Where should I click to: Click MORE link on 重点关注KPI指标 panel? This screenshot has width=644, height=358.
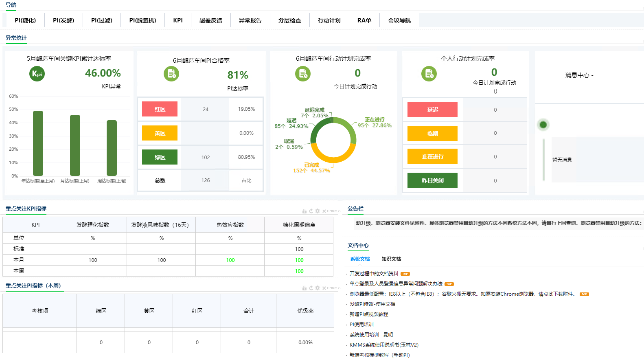[x=334, y=211]
